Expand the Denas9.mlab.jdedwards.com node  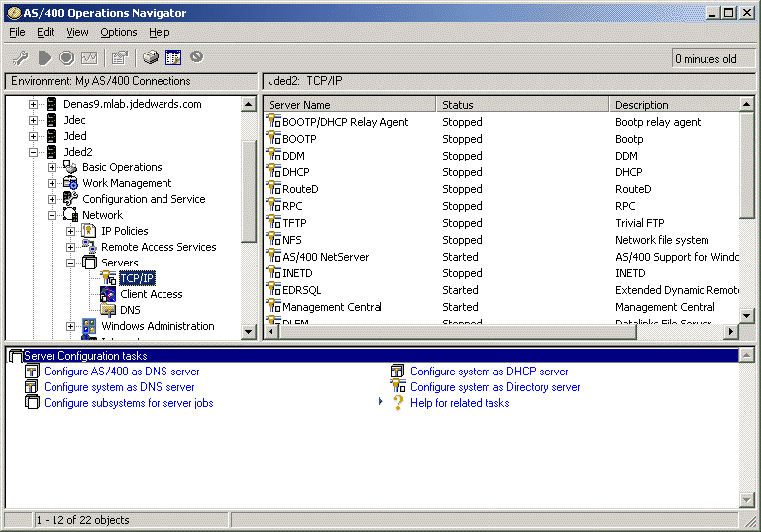tap(34, 104)
